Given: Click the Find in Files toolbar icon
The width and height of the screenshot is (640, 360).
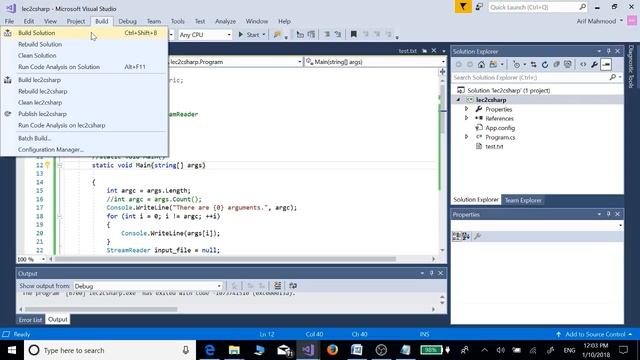Looking at the screenshot, I should point(278,35).
